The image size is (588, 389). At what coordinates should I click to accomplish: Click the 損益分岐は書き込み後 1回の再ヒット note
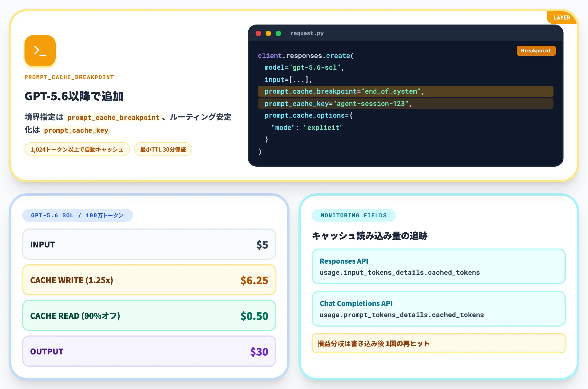coord(438,344)
